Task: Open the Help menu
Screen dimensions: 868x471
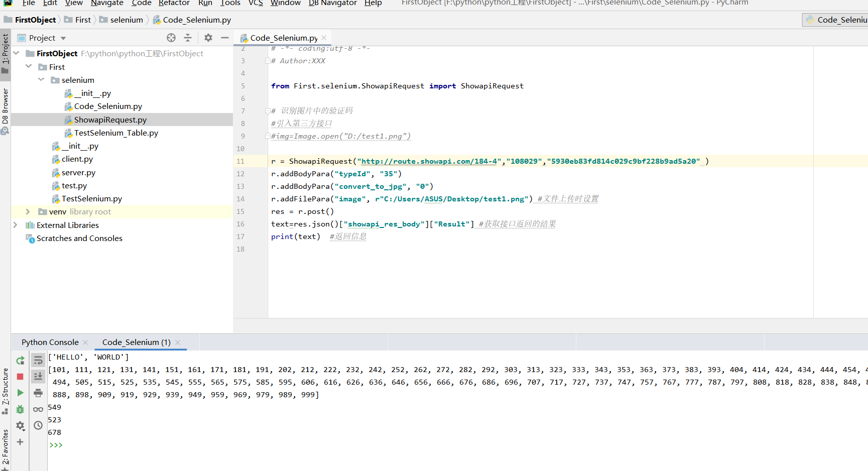Action: point(373,3)
